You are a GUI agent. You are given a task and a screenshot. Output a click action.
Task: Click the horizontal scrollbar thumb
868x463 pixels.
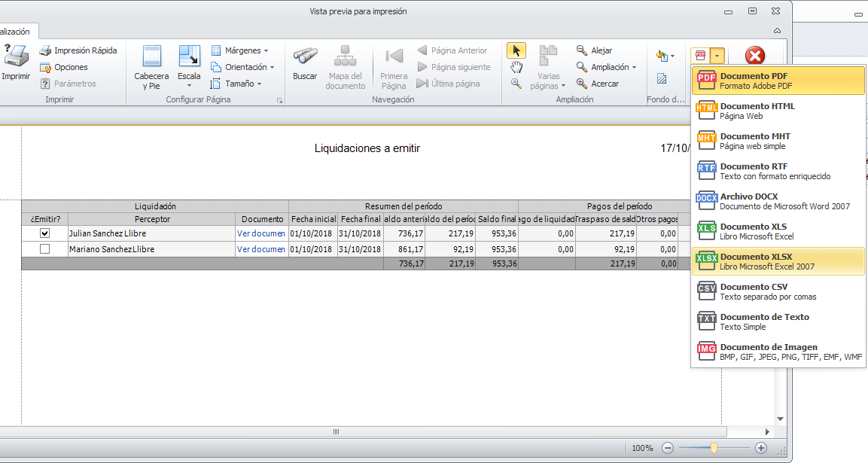click(336, 432)
